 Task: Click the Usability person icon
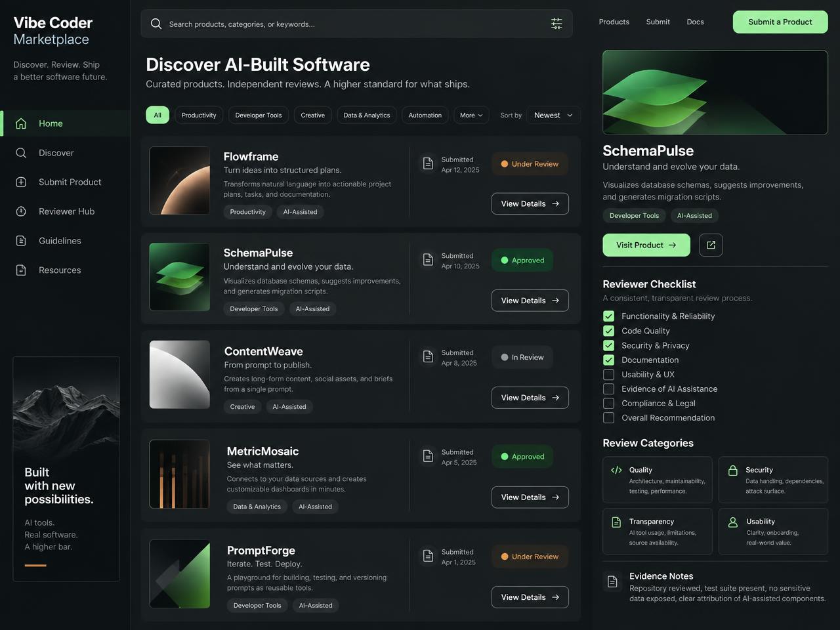pos(733,522)
